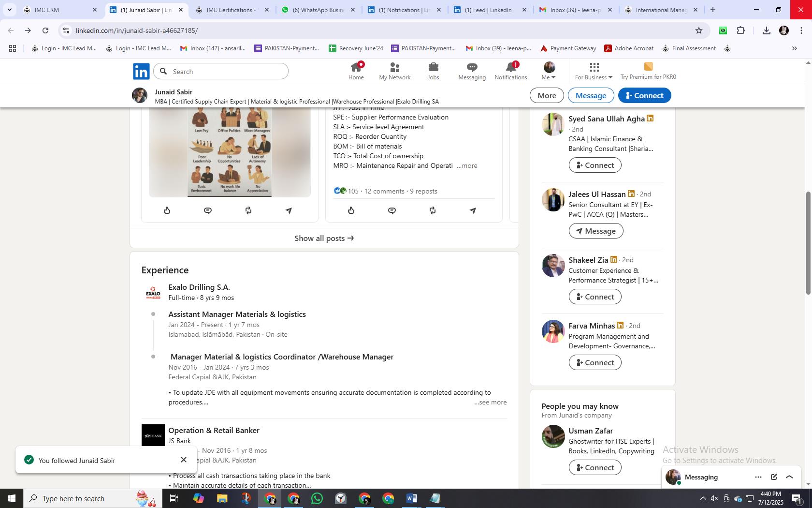Open the More actions button on the profile
The height and width of the screenshot is (508, 812).
(x=547, y=95)
